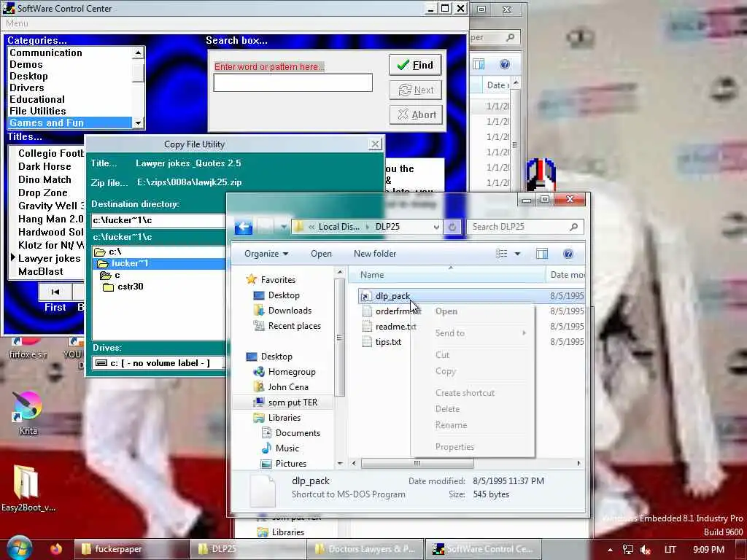Open Music library in sidebar

(287, 448)
